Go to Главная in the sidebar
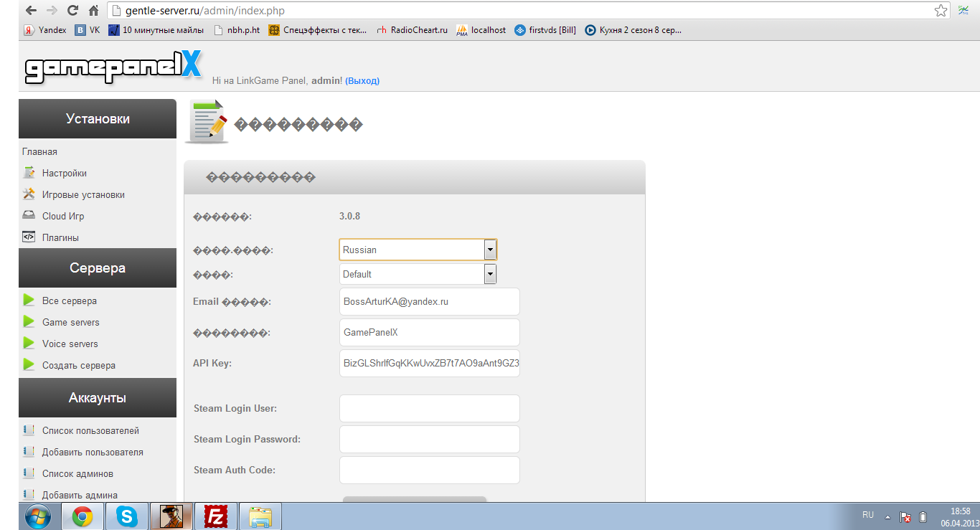Viewport: 980px width, 530px height. pos(39,151)
